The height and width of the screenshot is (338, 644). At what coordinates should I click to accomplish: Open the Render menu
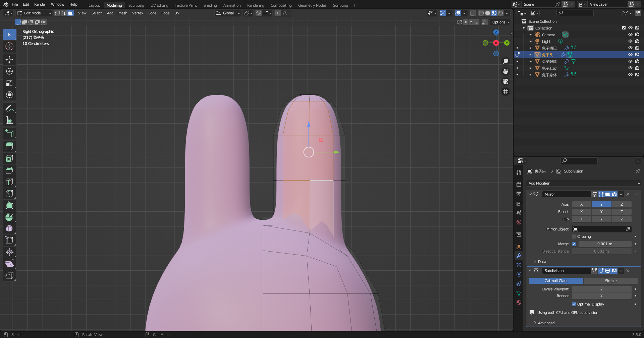[40, 4]
